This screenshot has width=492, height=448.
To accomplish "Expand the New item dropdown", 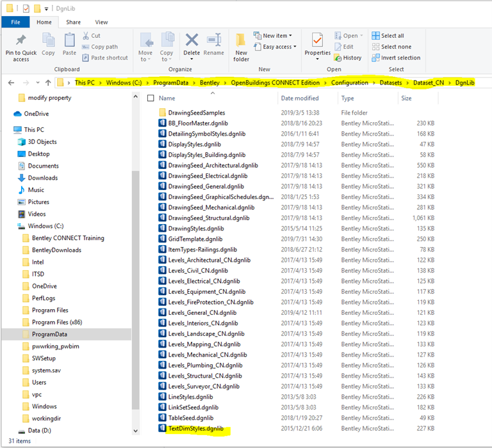I will click(290, 35).
